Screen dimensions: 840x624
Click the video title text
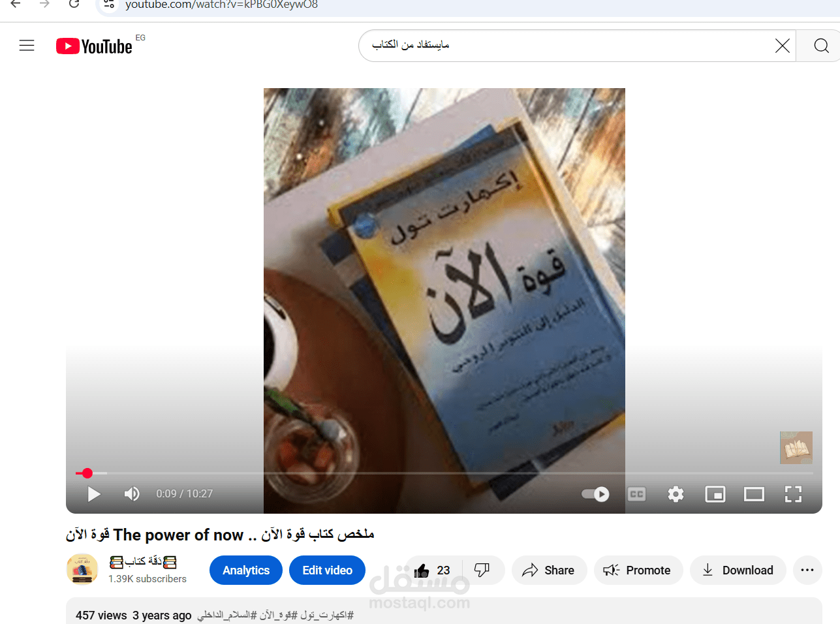[220, 535]
